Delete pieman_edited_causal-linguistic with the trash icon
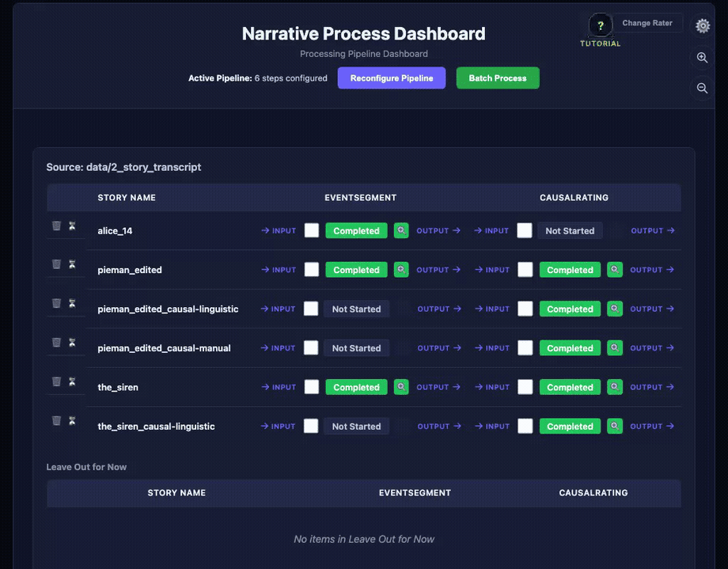Viewport: 728px width, 569px height. point(56,303)
